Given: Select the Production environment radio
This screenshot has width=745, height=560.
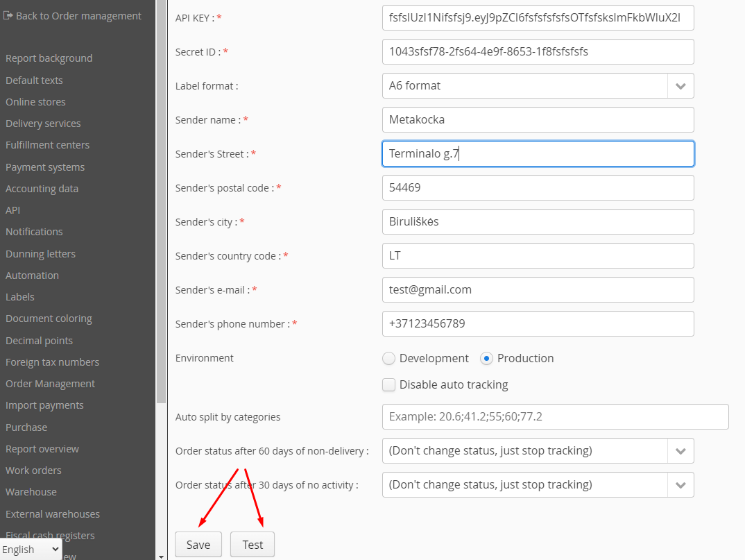Looking at the screenshot, I should coord(486,359).
